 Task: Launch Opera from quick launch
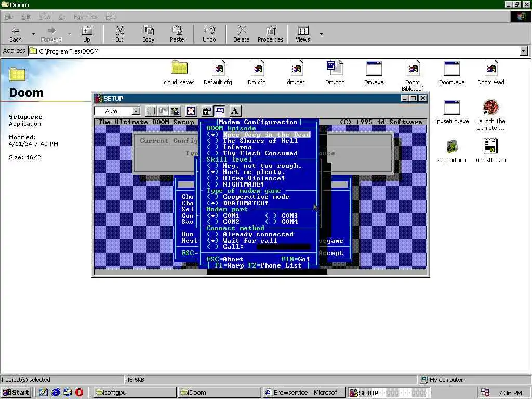pyautogui.click(x=79, y=393)
